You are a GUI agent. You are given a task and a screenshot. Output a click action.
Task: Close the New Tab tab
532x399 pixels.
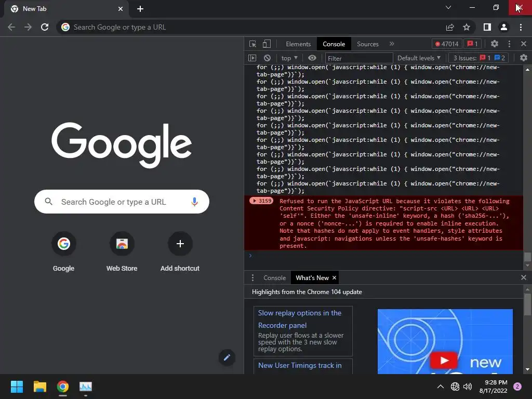(121, 9)
